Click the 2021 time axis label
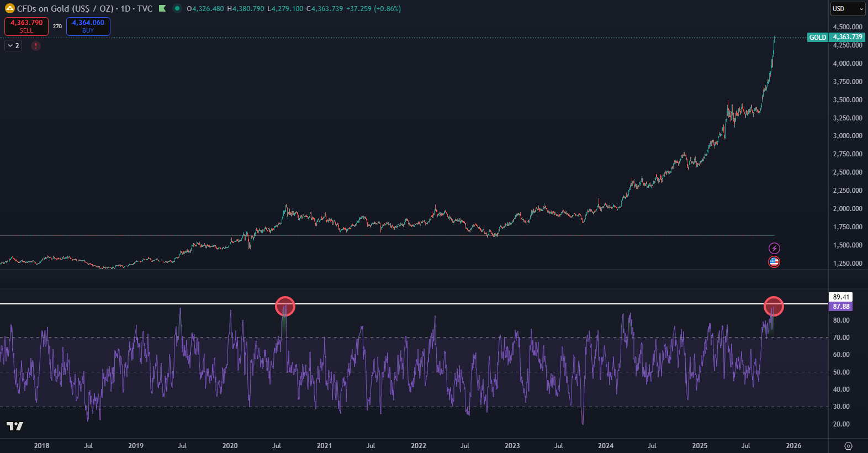 [x=324, y=446]
